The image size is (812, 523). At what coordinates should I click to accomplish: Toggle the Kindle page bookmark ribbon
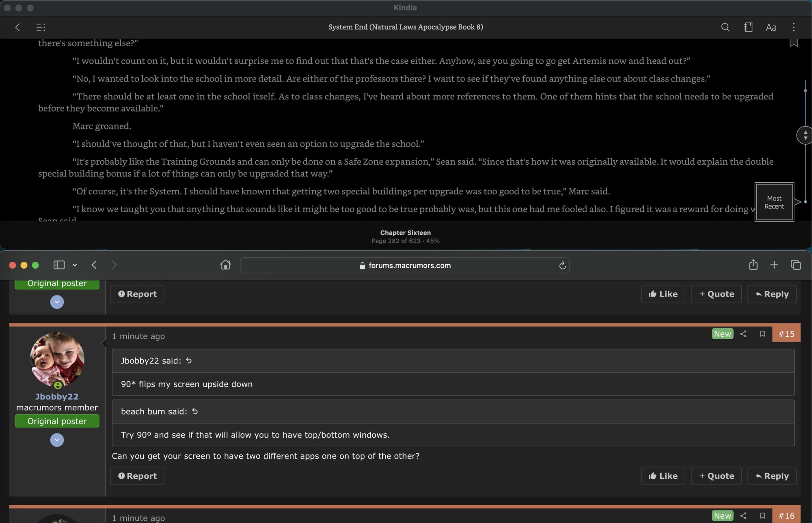click(x=793, y=43)
